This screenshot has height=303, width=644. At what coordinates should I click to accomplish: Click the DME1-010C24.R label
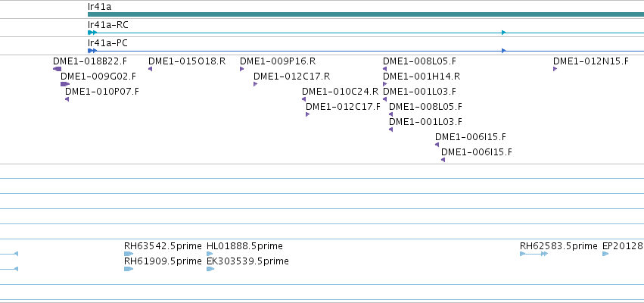point(340,91)
